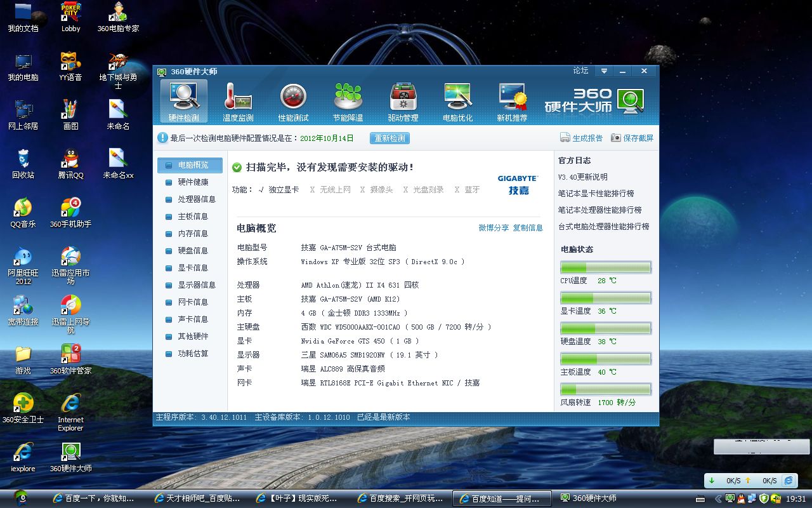Open the 腾讯QQ desktop icon
The width and height of the screenshot is (812, 508).
pos(71,164)
